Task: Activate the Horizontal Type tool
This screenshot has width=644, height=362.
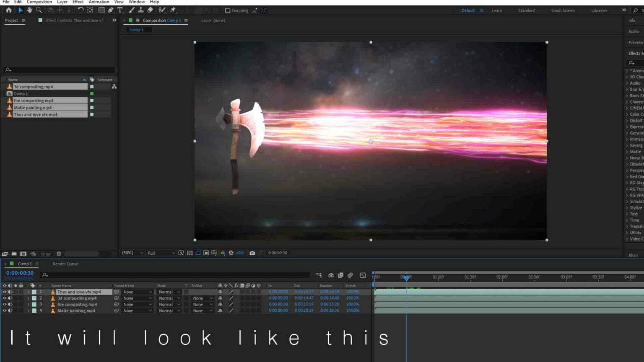Action: click(x=121, y=10)
